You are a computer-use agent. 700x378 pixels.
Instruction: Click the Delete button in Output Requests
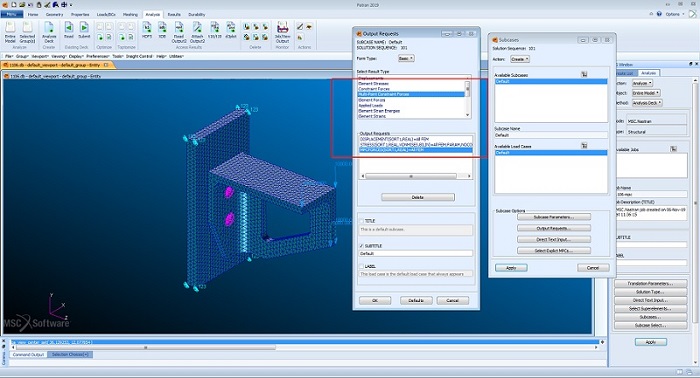(418, 197)
